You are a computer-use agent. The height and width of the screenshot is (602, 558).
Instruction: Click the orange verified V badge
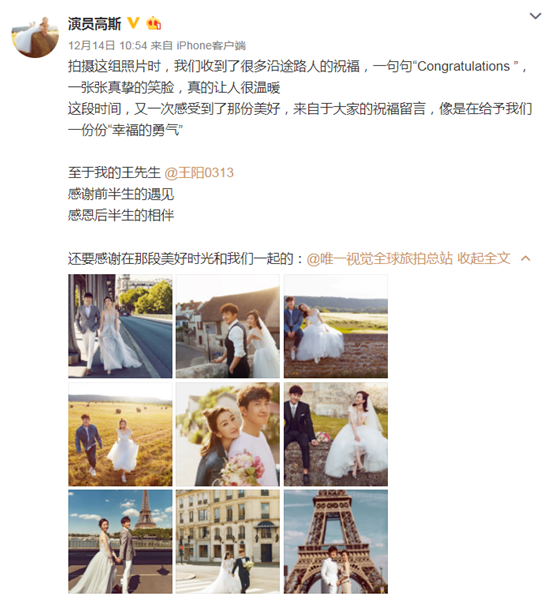click(x=133, y=23)
